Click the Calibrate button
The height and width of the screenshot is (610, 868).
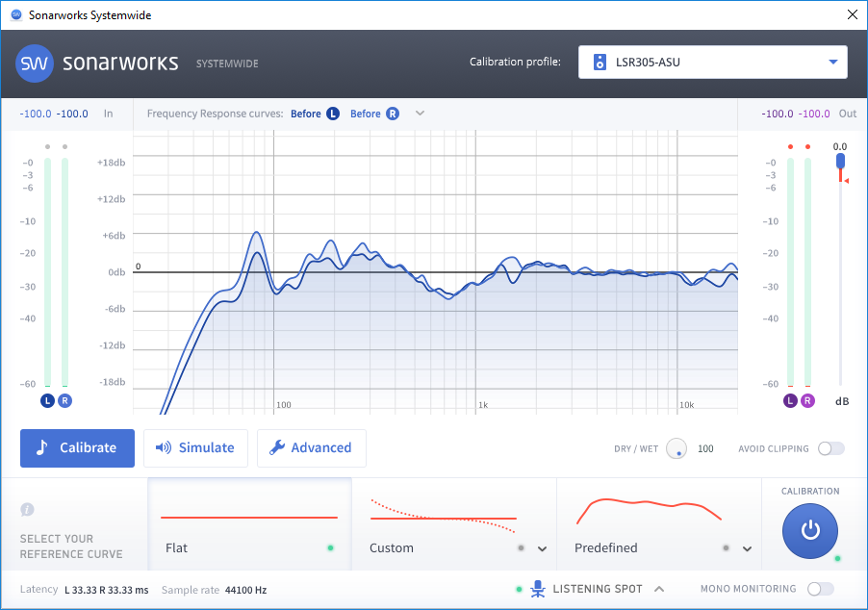(78, 447)
